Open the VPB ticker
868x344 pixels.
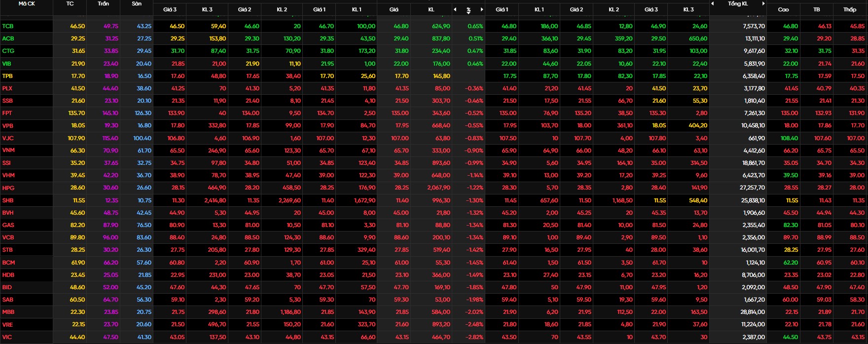pos(7,126)
